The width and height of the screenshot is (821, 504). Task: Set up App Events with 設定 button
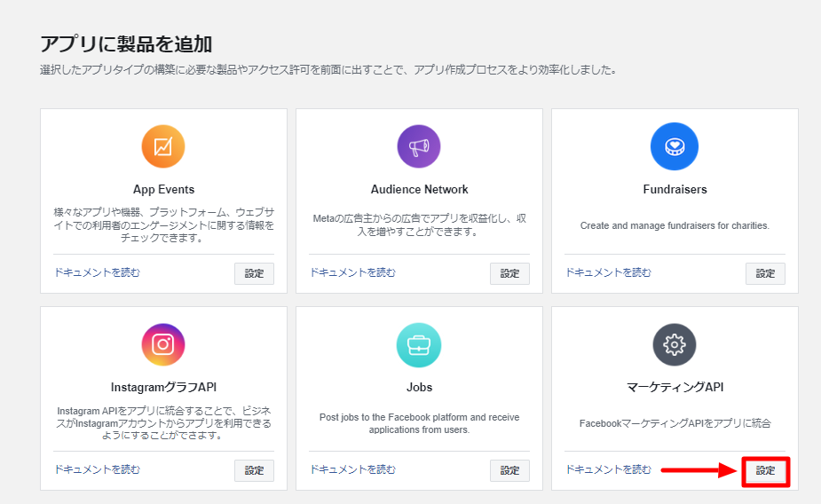click(x=254, y=273)
